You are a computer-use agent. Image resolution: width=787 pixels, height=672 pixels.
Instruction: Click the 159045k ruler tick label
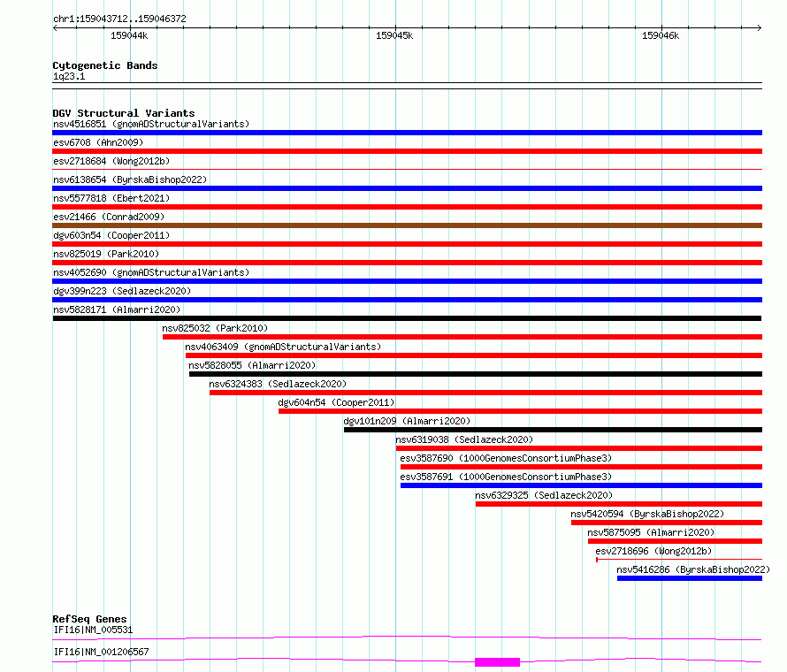click(394, 35)
